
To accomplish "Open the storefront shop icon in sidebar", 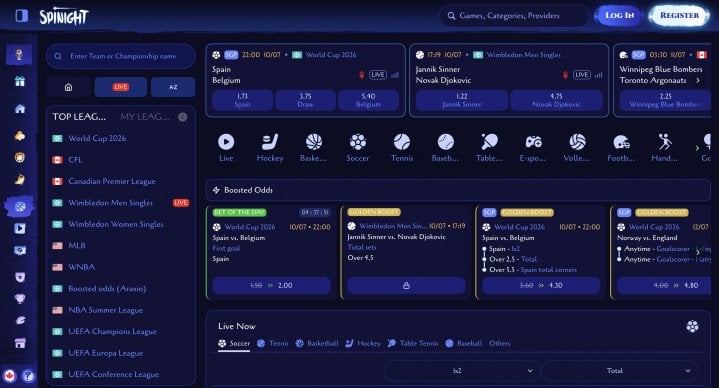I will tap(20, 343).
